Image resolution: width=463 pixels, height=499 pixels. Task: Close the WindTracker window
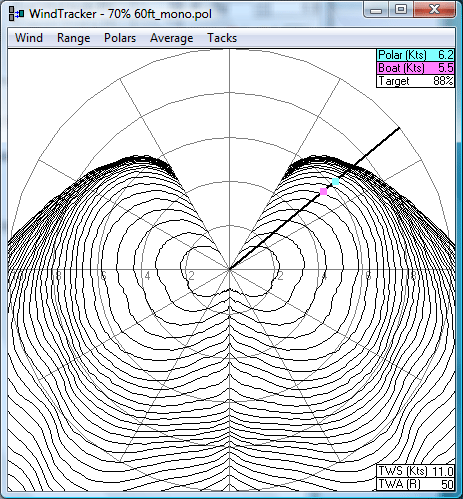coord(434,10)
